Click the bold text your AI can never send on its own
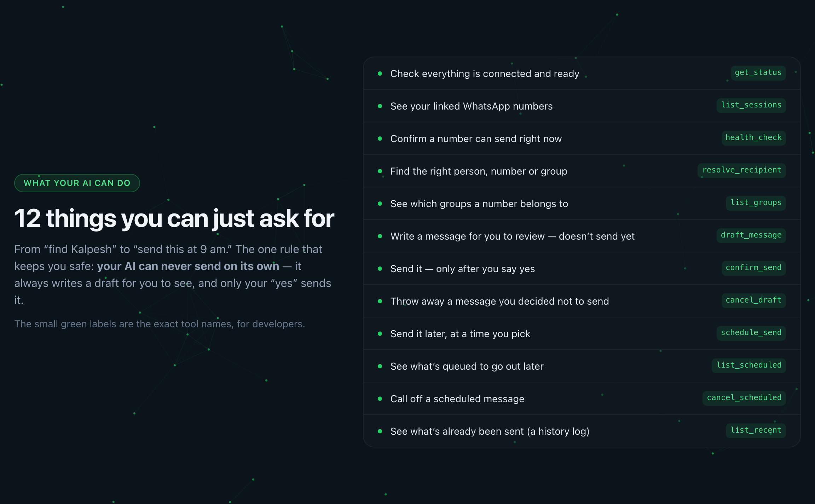The width and height of the screenshot is (815, 504). pos(188,266)
